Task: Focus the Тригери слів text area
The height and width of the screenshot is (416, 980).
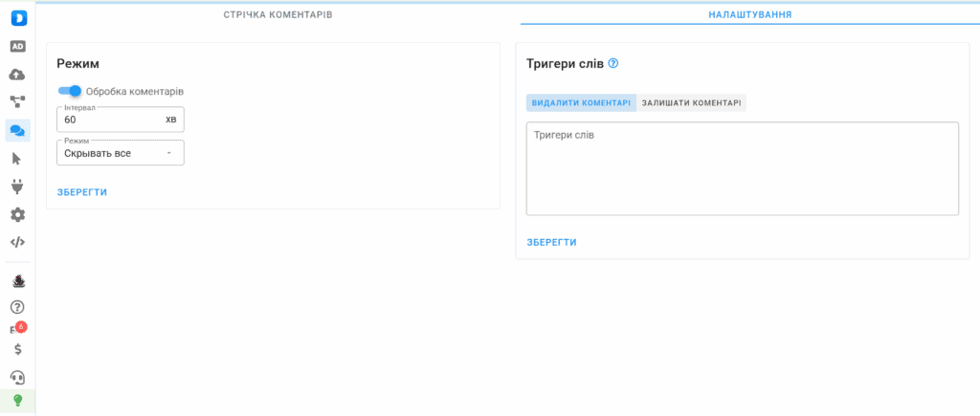Action: pos(743,168)
